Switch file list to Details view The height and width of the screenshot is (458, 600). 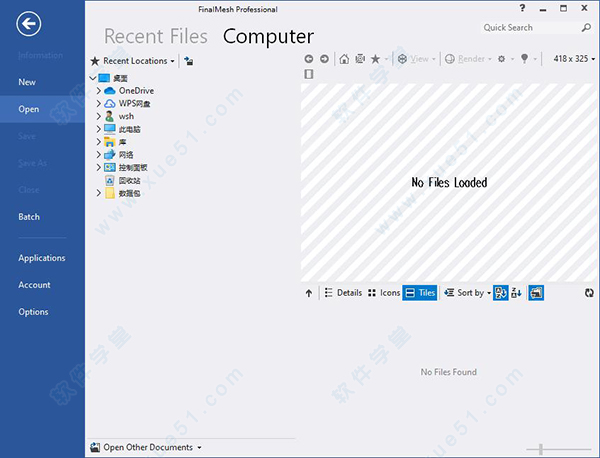pyautogui.click(x=343, y=293)
